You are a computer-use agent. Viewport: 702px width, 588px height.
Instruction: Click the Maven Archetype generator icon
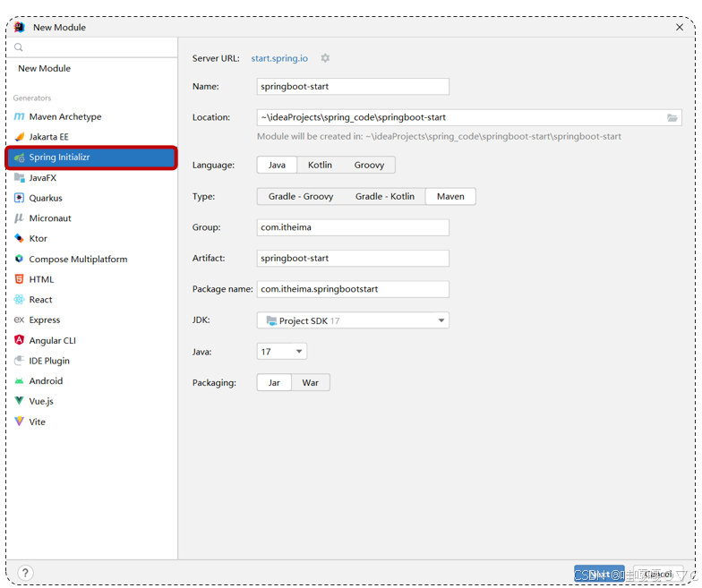coord(19,116)
